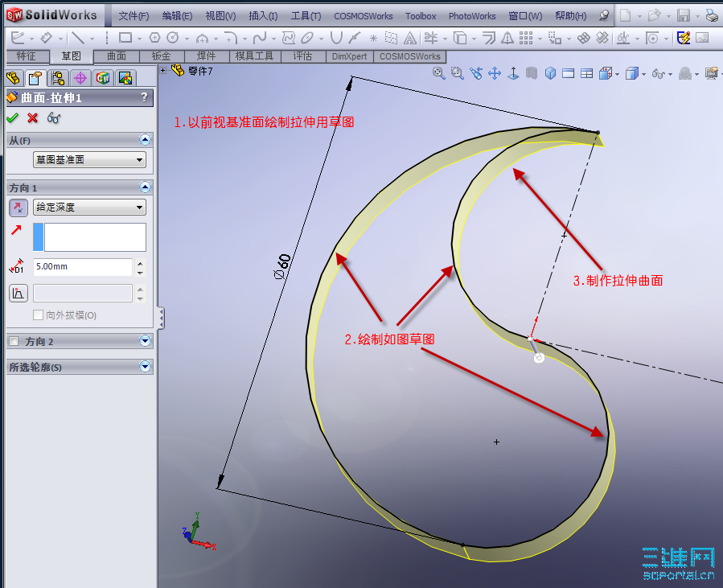The width and height of the screenshot is (723, 588).
Task: Select the Rectangle sketch tool
Action: (125, 38)
